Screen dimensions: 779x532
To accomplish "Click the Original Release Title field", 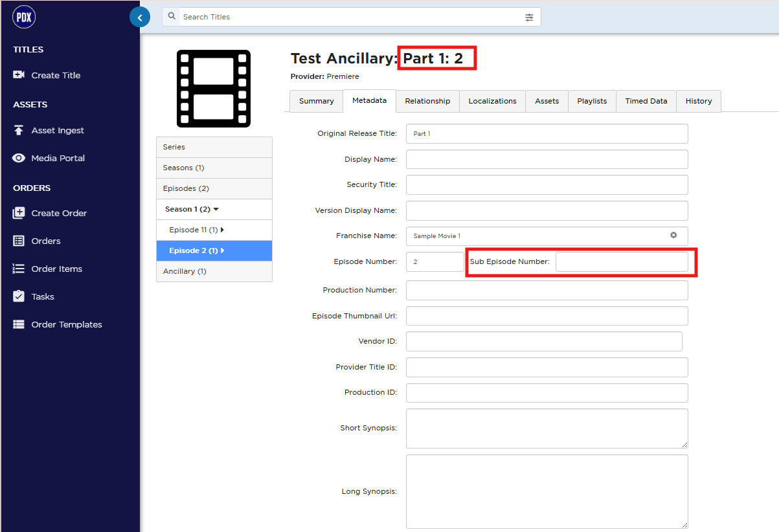I will (547, 133).
